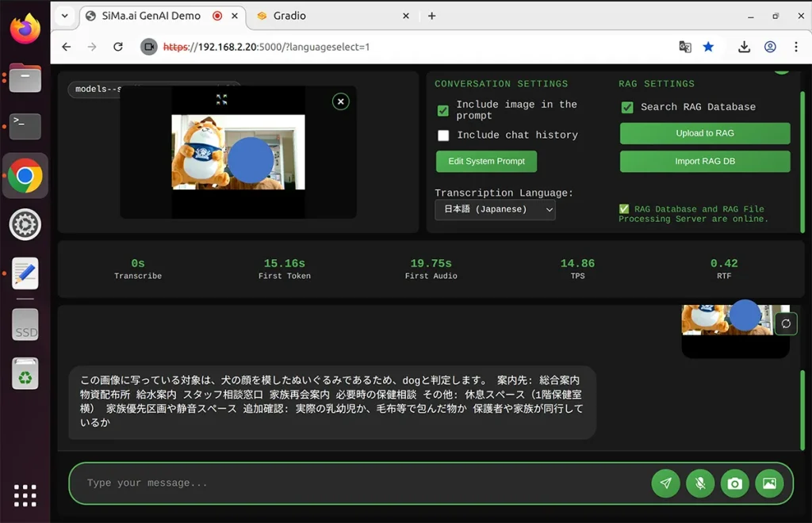
Task: Open the tab search chevron dropdown
Action: (65, 16)
